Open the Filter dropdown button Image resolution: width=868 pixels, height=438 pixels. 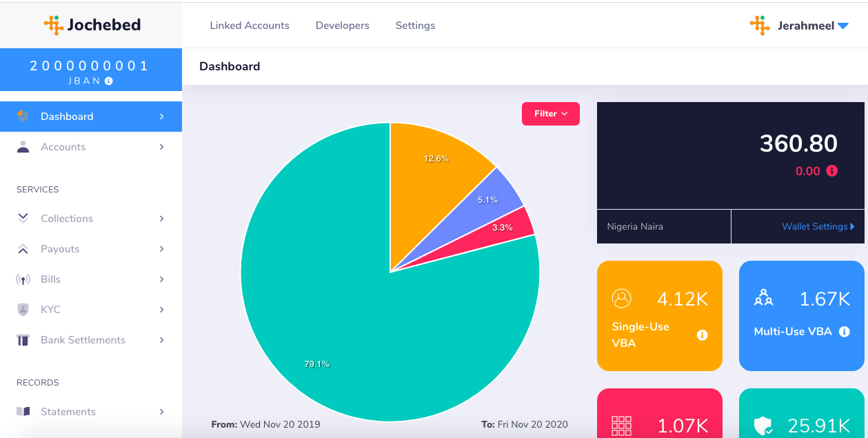point(551,114)
